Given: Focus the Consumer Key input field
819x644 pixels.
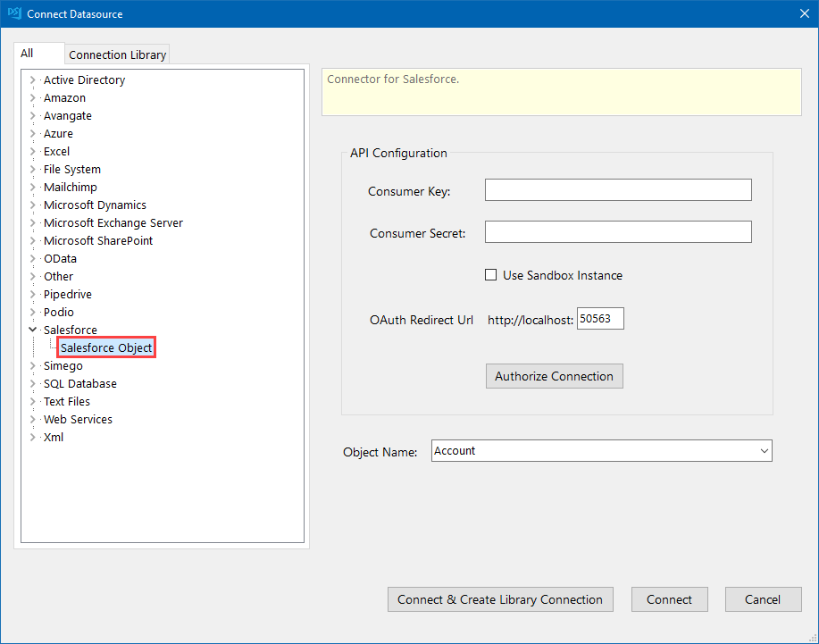Looking at the screenshot, I should click(618, 190).
